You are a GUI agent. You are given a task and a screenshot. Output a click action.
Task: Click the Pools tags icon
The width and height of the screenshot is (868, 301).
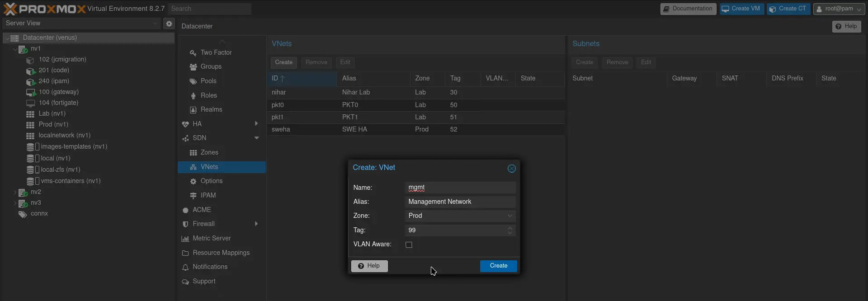pos(193,81)
